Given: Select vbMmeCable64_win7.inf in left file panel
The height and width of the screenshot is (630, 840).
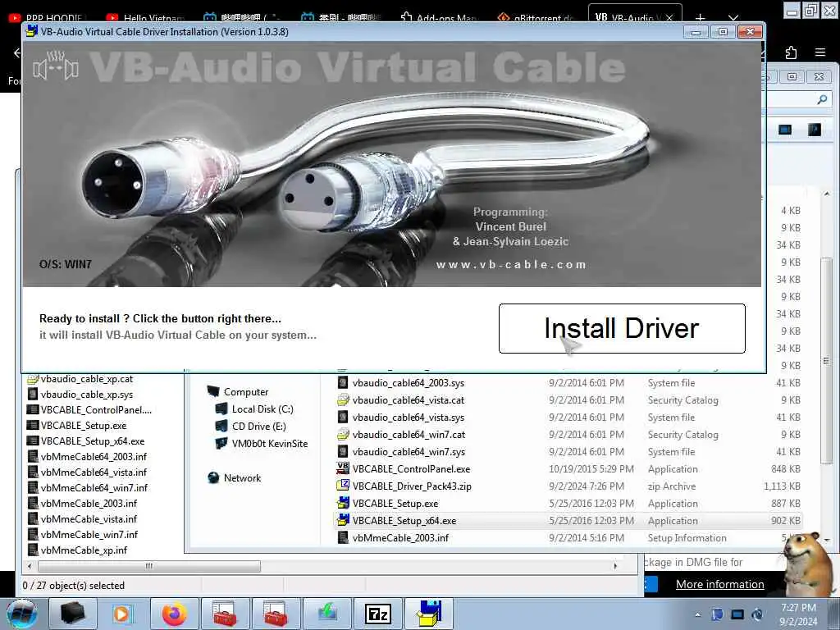Looking at the screenshot, I should 94,487.
